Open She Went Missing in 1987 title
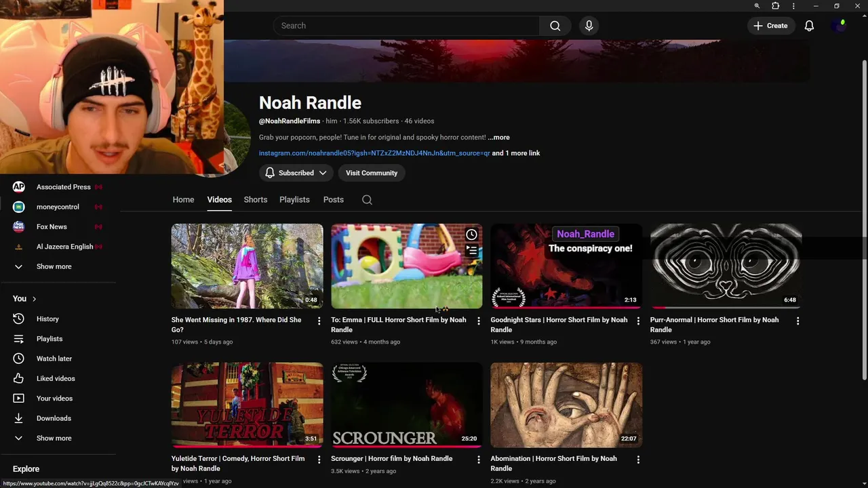Image resolution: width=868 pixels, height=488 pixels. 237,325
